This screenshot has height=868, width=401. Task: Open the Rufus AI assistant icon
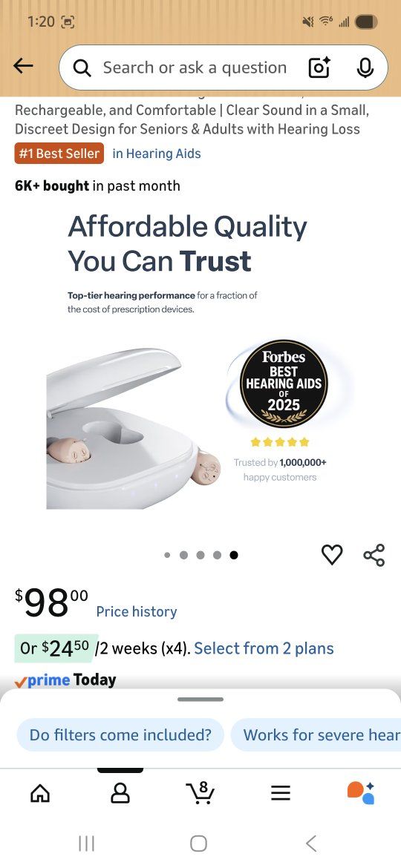pos(361,793)
